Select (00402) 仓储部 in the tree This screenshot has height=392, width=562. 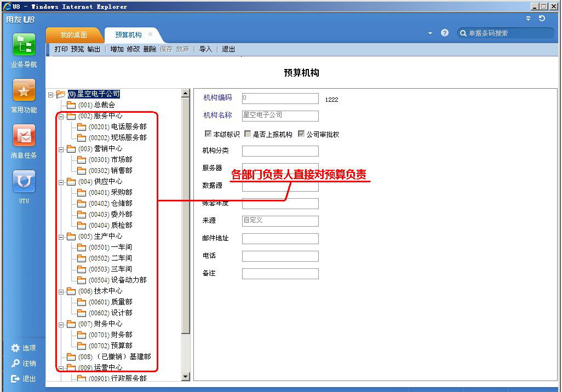pyautogui.click(x=111, y=204)
